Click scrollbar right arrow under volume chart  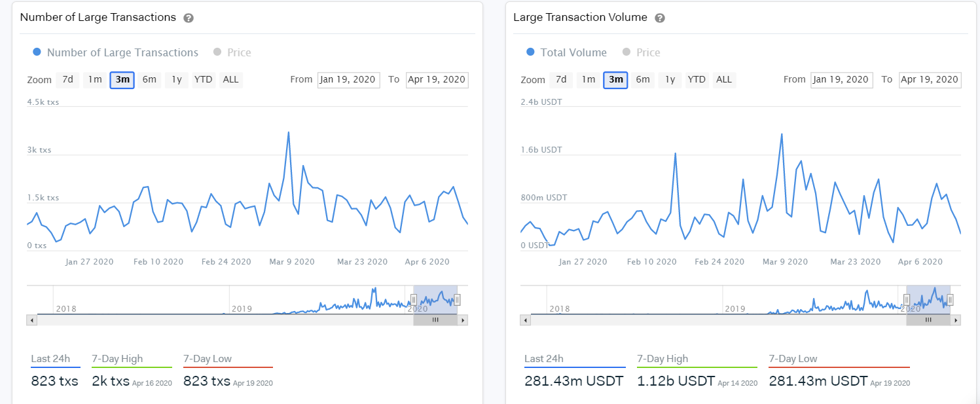pyautogui.click(x=956, y=320)
